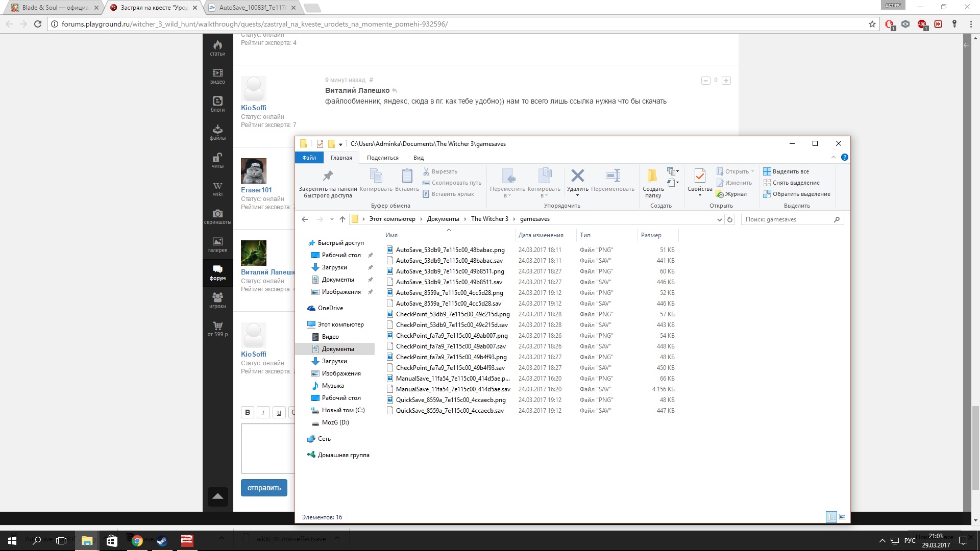This screenshot has height=551, width=980.
Task: Open скриншоты camera icon in sidebar
Action: point(217,216)
